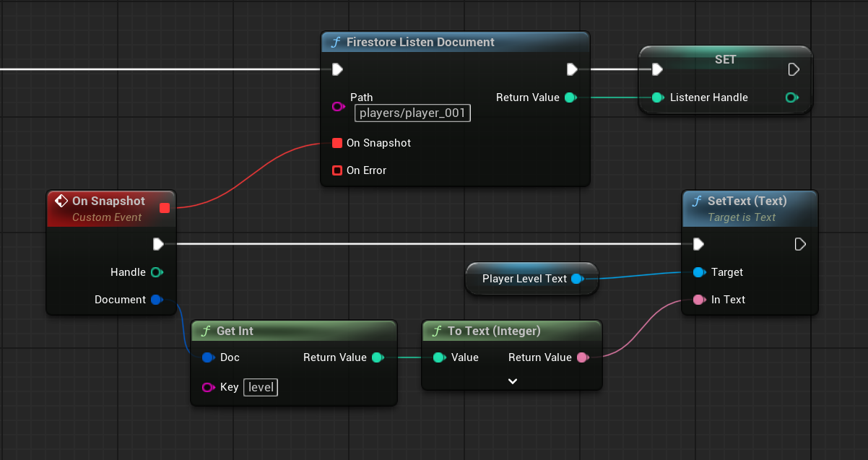Click the SET node output value pin
Screen dimensions: 868x460
pos(791,97)
